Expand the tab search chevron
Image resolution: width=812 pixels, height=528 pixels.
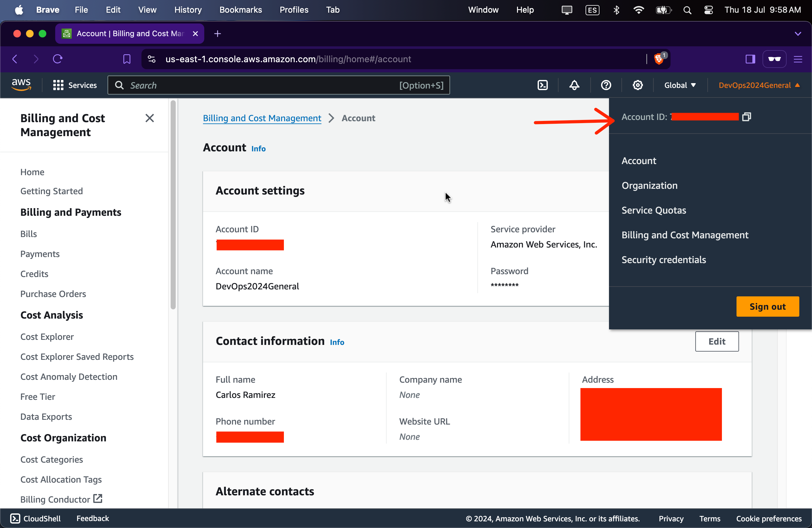[x=798, y=33]
